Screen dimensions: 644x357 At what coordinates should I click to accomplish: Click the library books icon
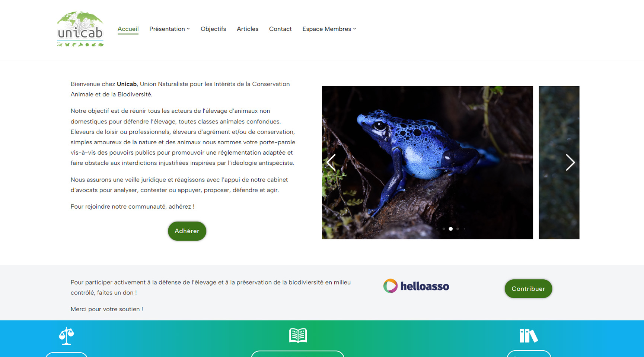coord(529,336)
